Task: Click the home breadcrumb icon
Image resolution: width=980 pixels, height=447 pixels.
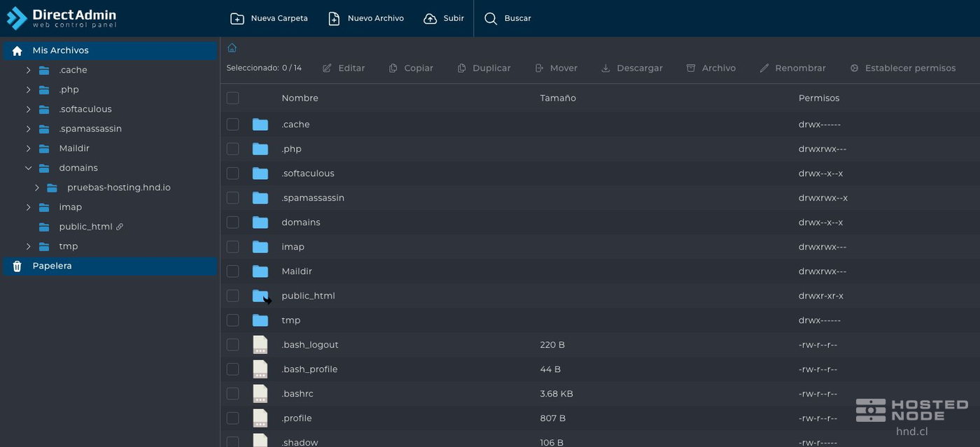Action: pos(232,48)
